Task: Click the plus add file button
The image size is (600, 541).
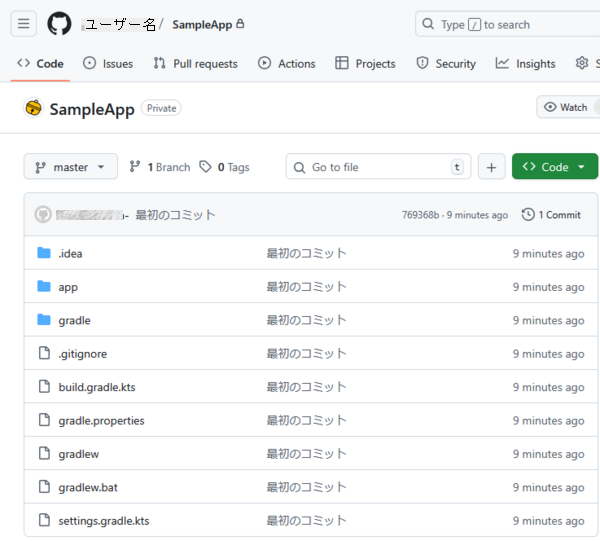Action: [491, 167]
